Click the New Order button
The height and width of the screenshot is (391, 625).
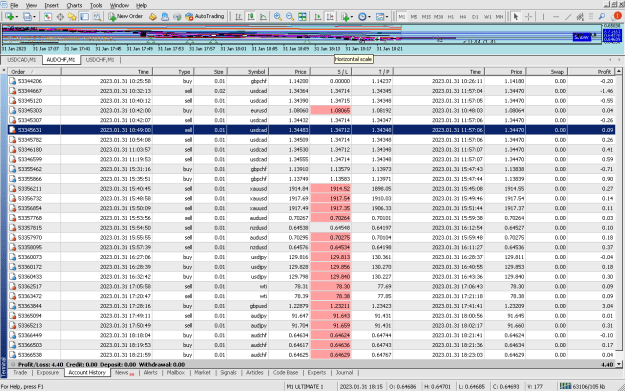click(125, 16)
